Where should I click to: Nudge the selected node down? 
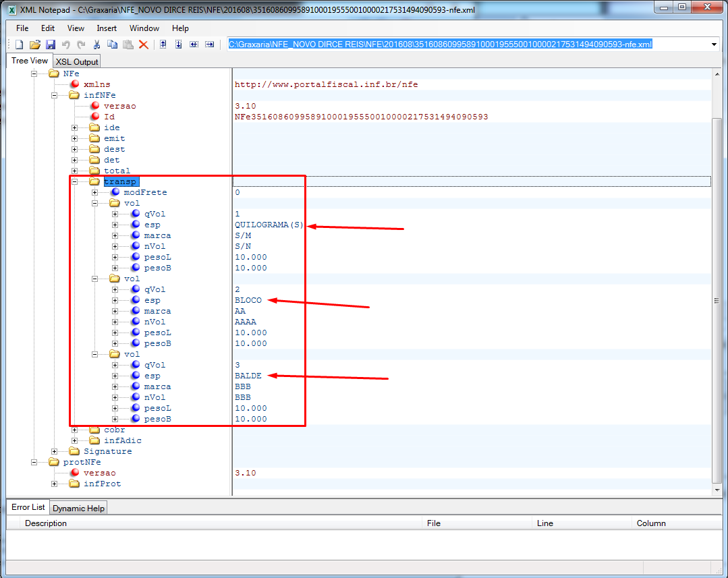pyautogui.click(x=178, y=45)
